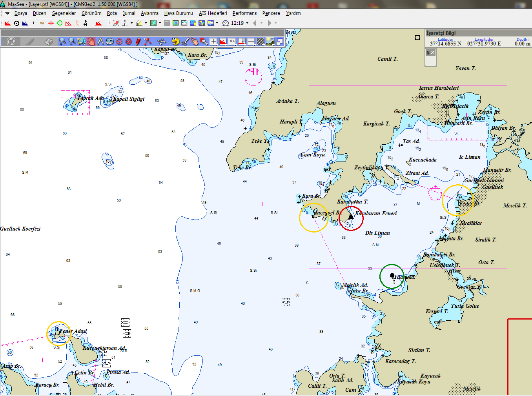Viewport: 532px width, 396px height.
Task: Step time forward with right arrow
Action: 269,23
